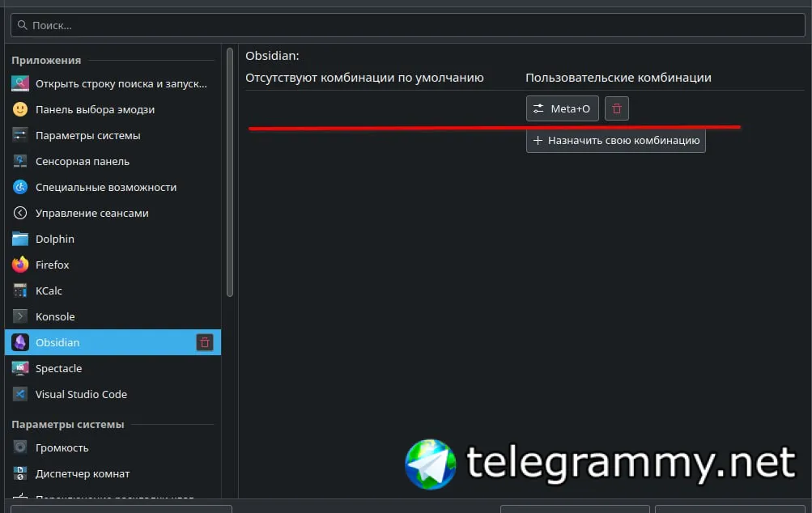Viewport: 812px width, 513px height.
Task: Select Spectacle in applications list
Action: click(113, 368)
